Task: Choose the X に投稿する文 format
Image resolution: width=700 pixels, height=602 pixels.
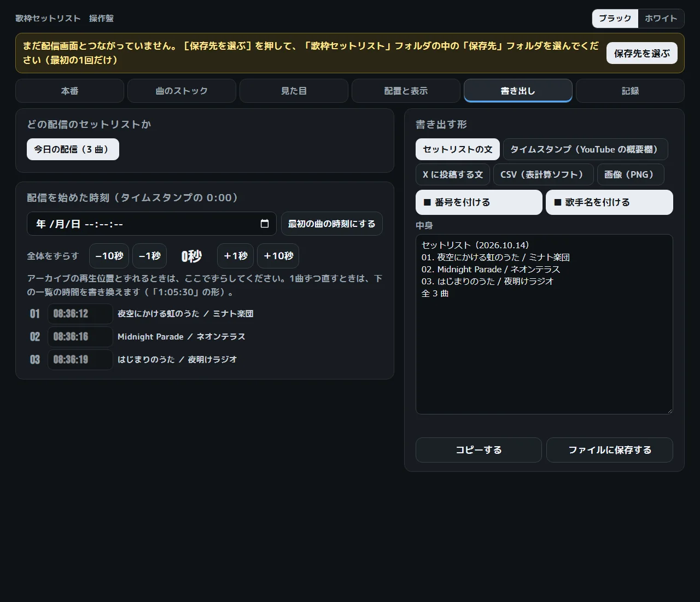Action: (453, 174)
